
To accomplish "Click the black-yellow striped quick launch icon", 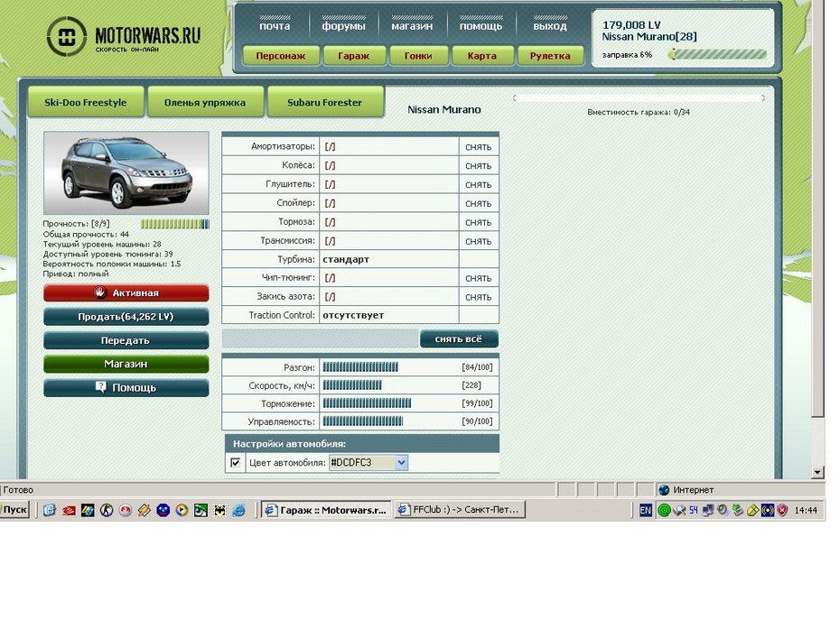I will [x=88, y=510].
